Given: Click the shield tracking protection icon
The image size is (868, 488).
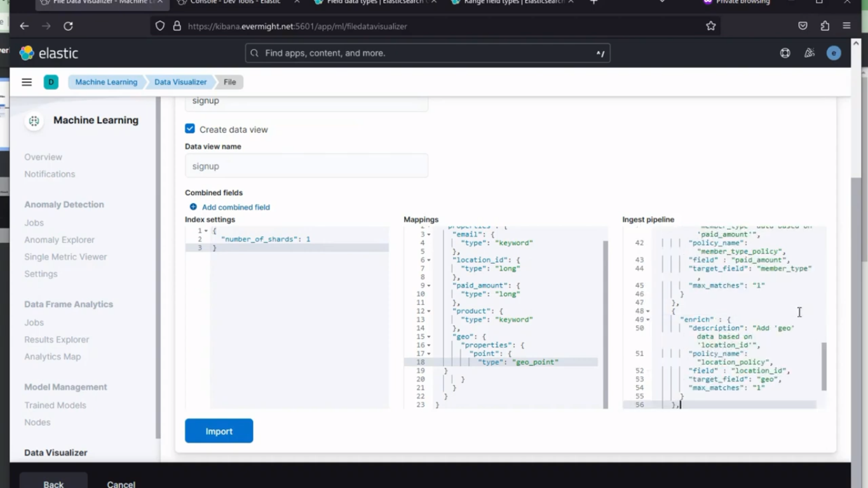Looking at the screenshot, I should 160,26.
